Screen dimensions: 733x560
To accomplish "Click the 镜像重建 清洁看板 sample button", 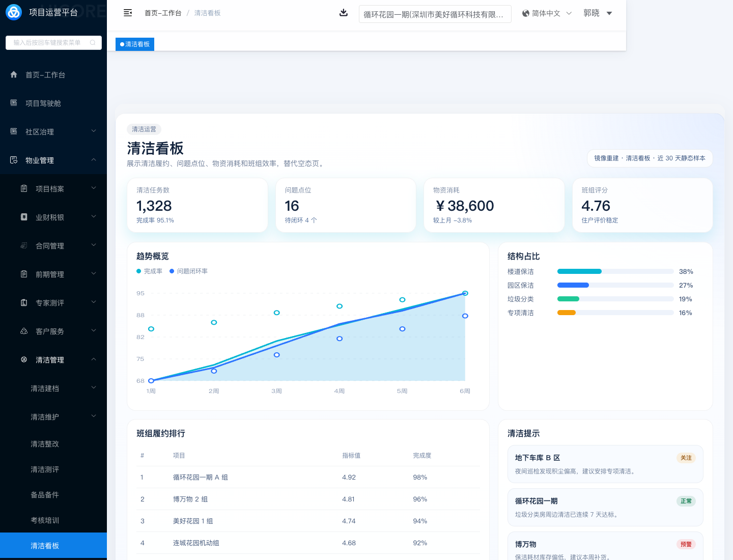I will (x=650, y=158).
